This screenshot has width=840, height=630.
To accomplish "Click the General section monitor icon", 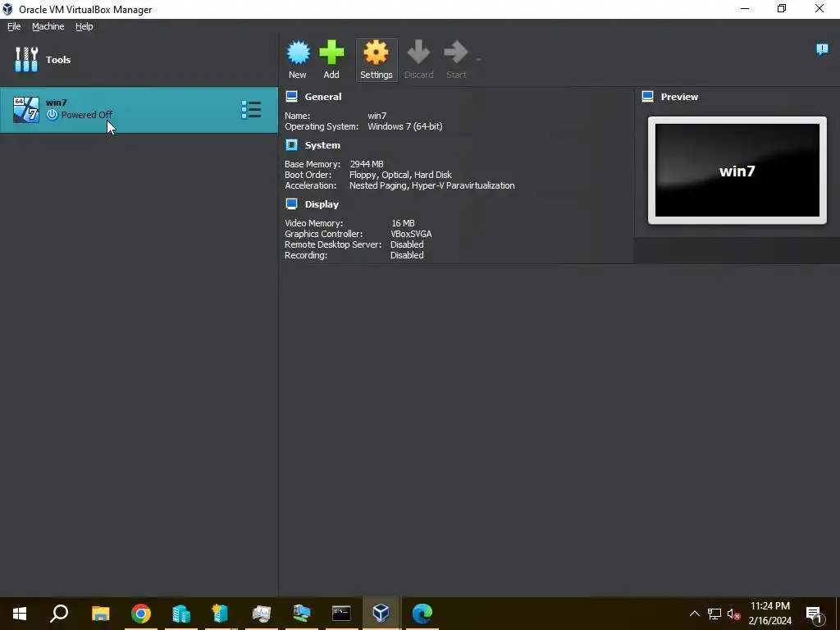I will [x=291, y=97].
